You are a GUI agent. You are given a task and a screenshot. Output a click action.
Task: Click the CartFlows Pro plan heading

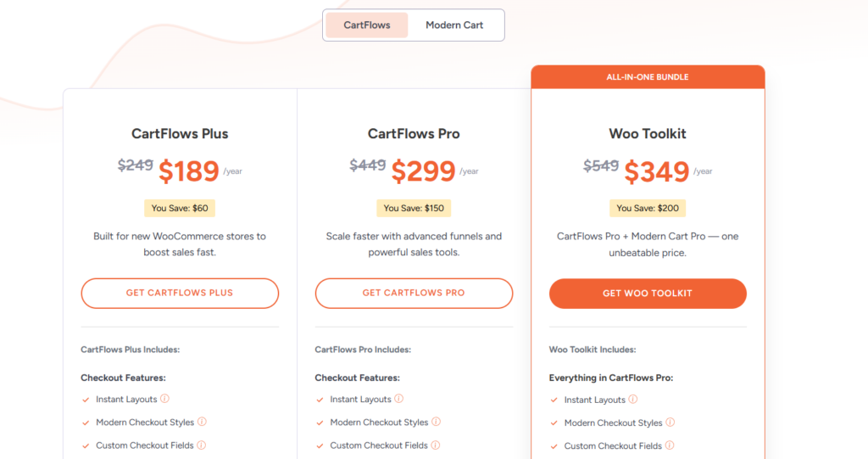click(414, 134)
